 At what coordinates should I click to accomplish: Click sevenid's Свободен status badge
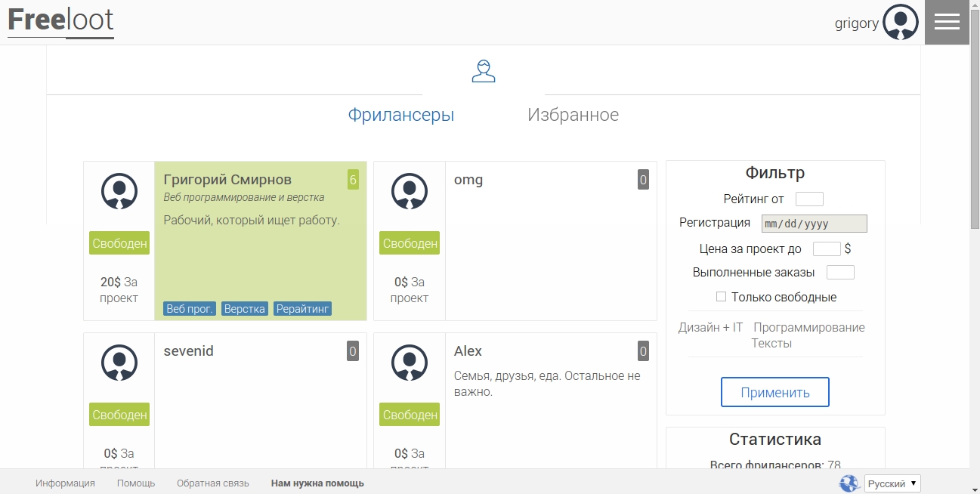[x=119, y=415]
